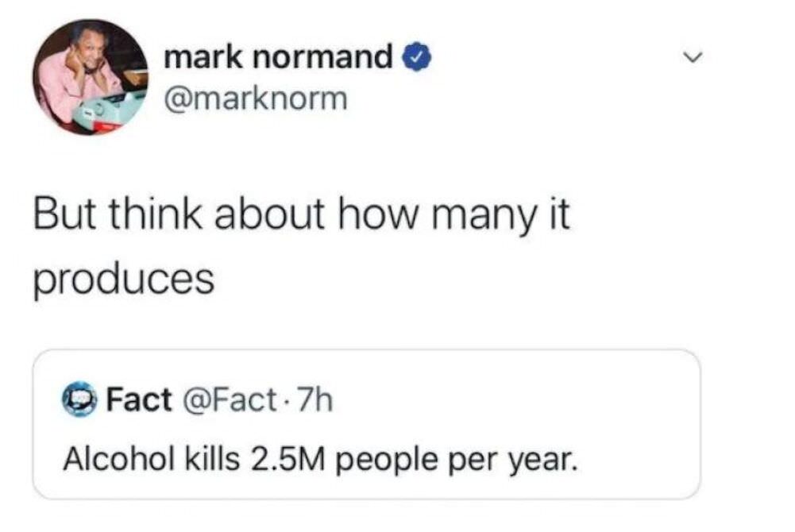Click the display name mark normand
This screenshot has height=532, width=795.
[278, 58]
